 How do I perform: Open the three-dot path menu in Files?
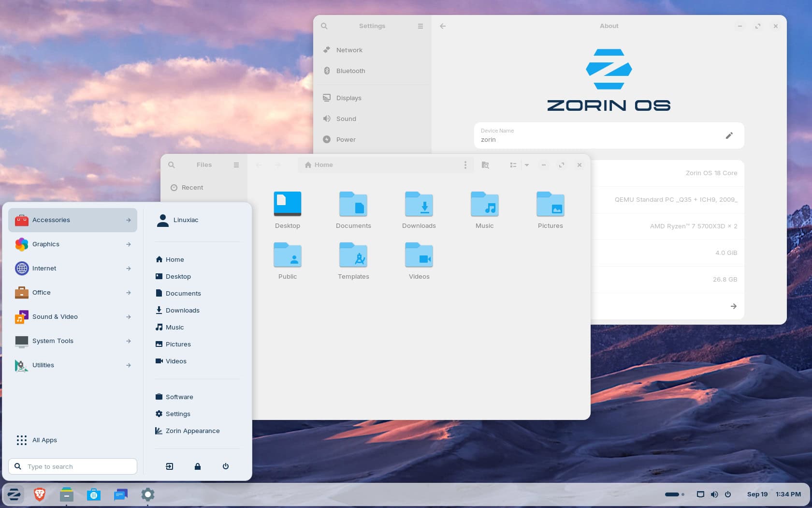point(465,165)
